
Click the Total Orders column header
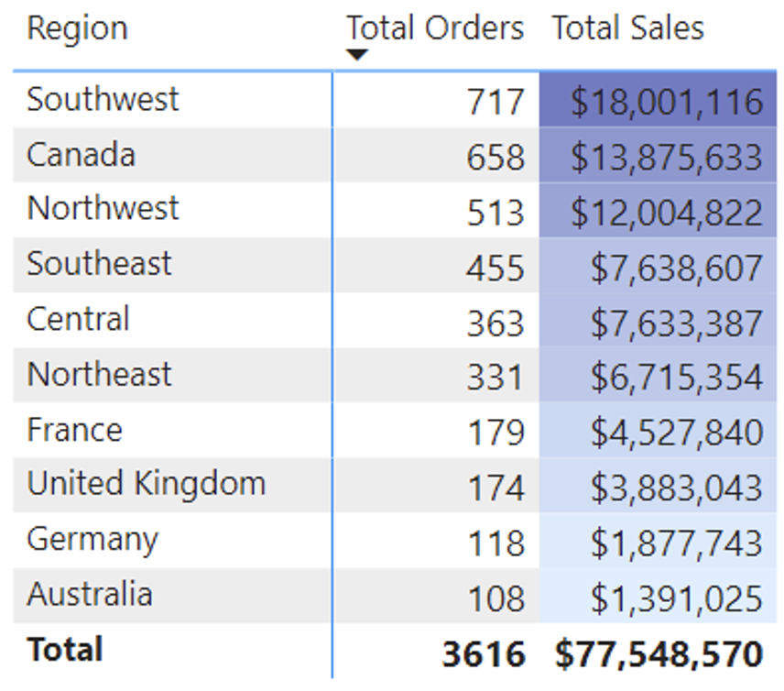[435, 27]
